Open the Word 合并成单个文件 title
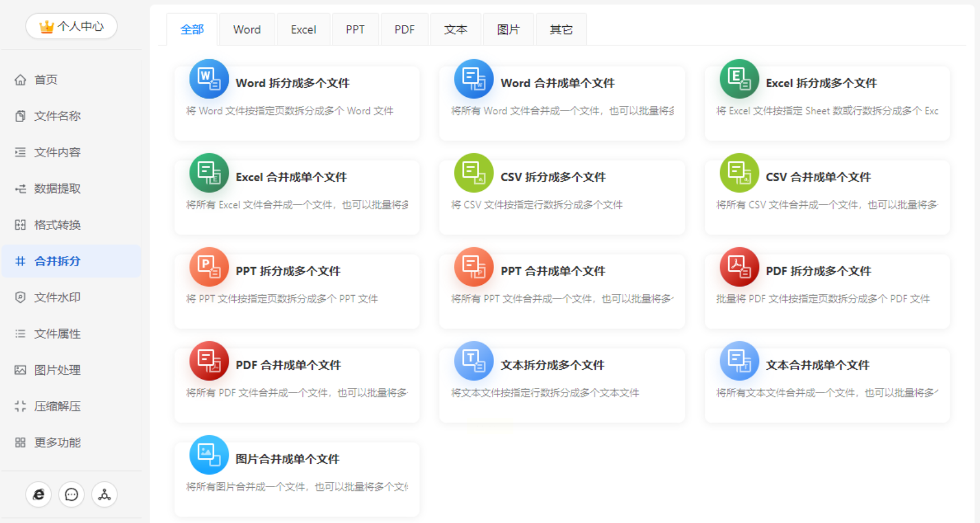This screenshot has height=523, width=980. (x=557, y=83)
